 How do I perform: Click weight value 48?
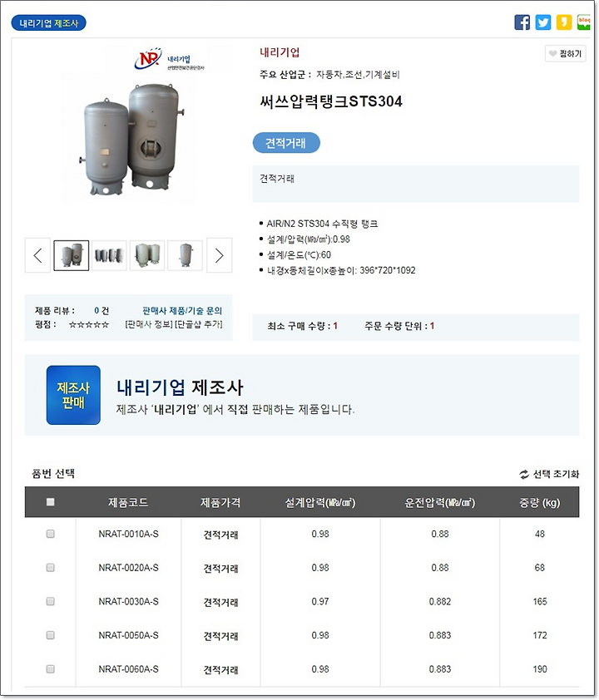(540, 534)
